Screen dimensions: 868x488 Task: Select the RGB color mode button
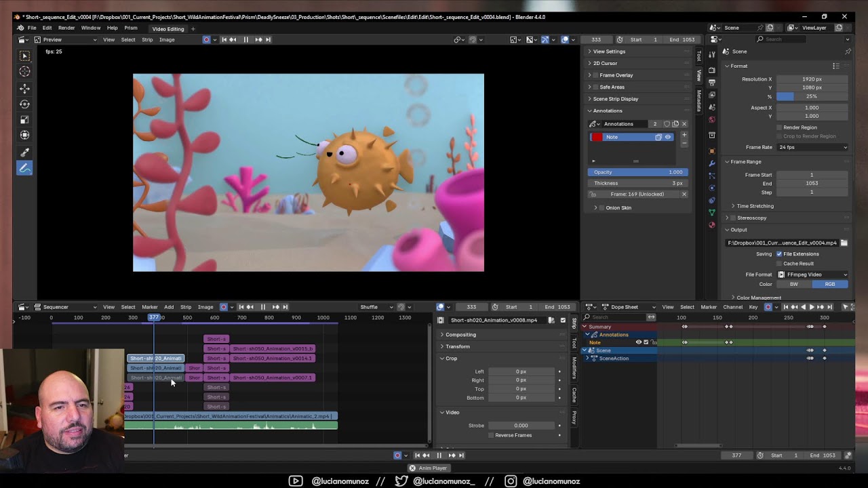830,285
